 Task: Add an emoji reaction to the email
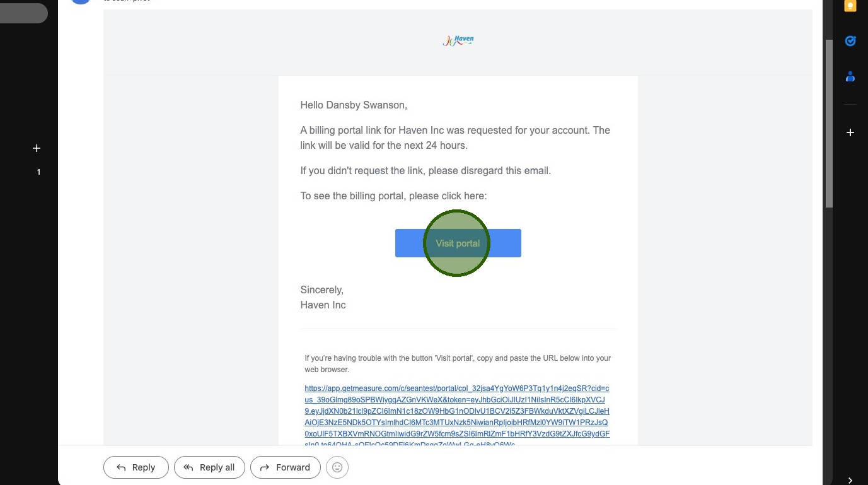337,467
